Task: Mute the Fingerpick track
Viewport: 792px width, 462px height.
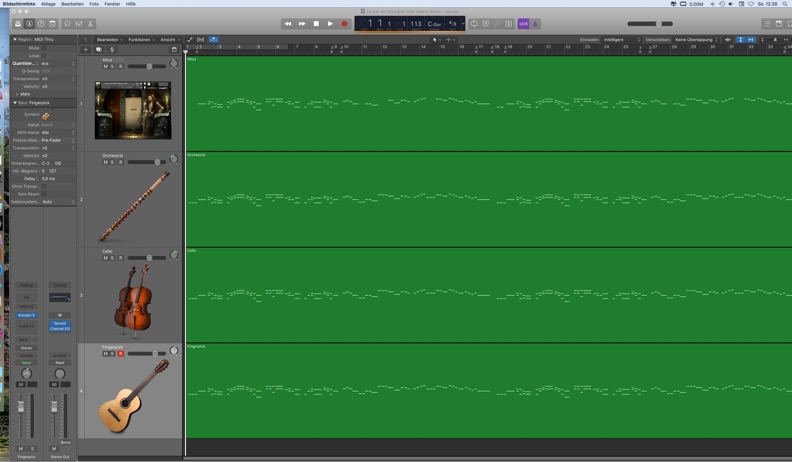Action: [x=105, y=353]
